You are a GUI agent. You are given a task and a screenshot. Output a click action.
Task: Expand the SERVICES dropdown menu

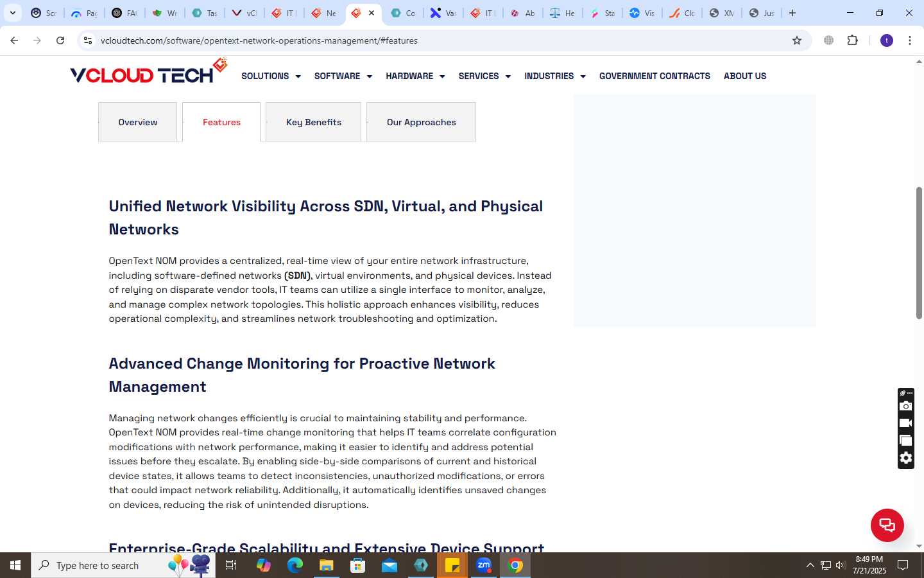(484, 76)
